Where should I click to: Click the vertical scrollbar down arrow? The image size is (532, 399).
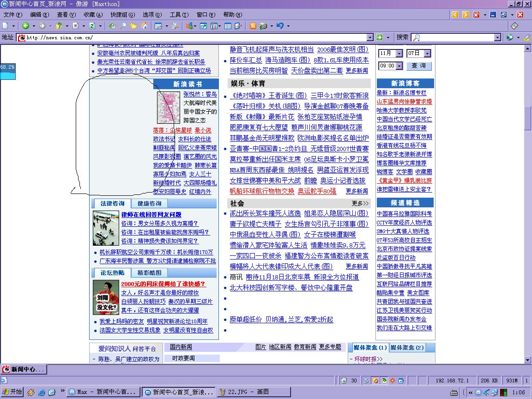[x=527, y=360]
